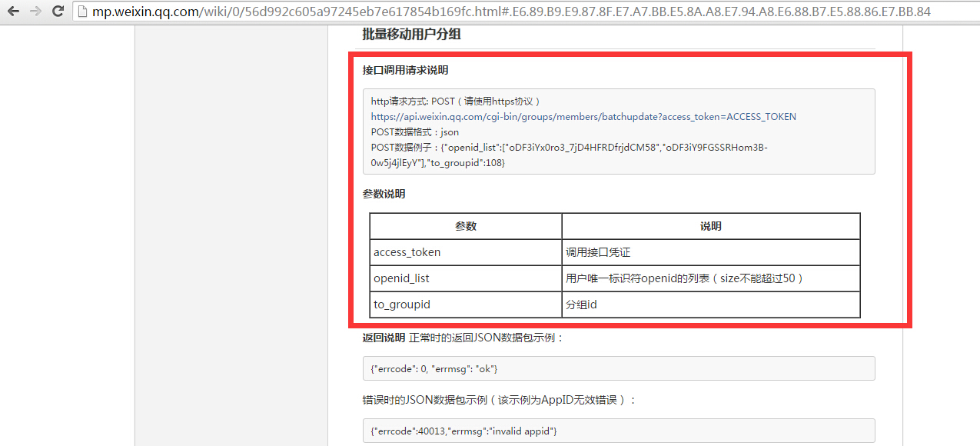Reload the page with the refresh icon
Image resolution: width=980 pixels, height=446 pixels.
(x=58, y=12)
